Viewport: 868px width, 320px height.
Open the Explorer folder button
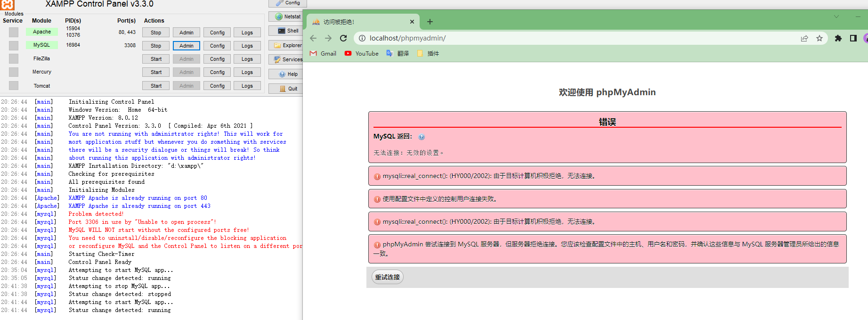coord(285,45)
